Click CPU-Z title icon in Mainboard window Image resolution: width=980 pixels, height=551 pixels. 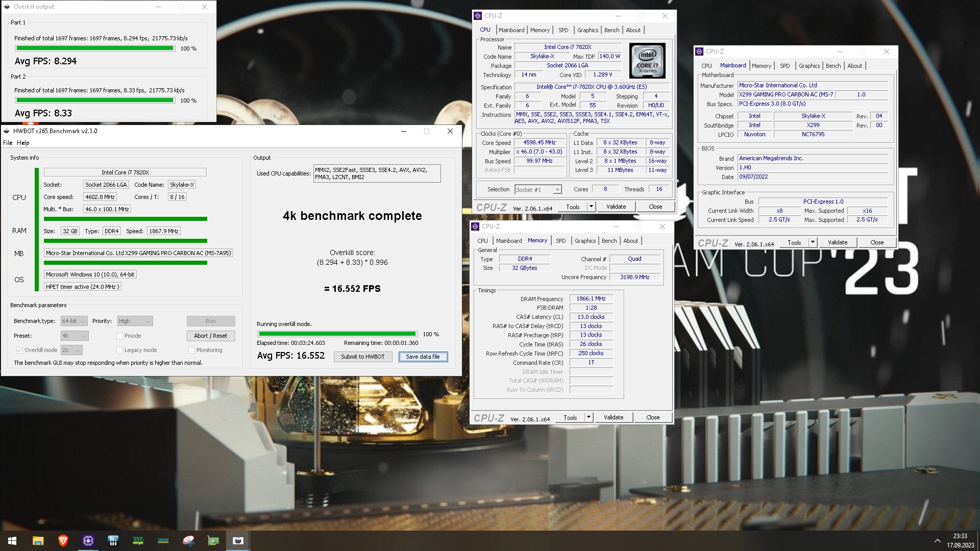699,52
